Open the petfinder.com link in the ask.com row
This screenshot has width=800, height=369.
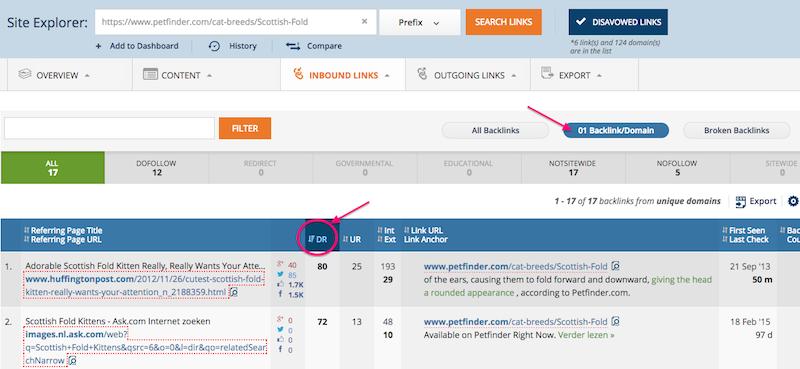tap(515, 322)
